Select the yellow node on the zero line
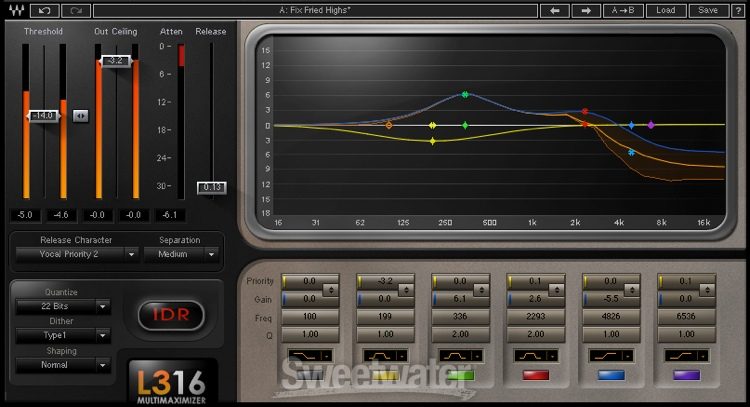This screenshot has height=407, width=750. (432, 125)
